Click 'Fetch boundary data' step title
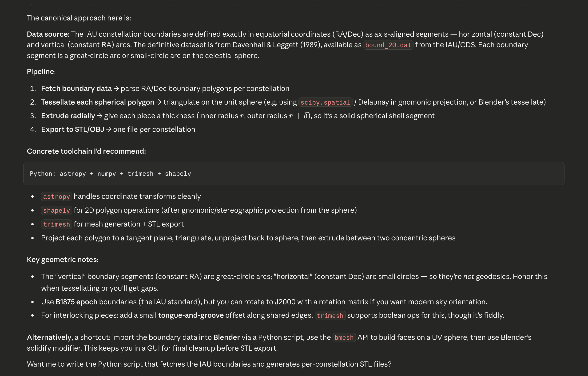 pos(76,88)
